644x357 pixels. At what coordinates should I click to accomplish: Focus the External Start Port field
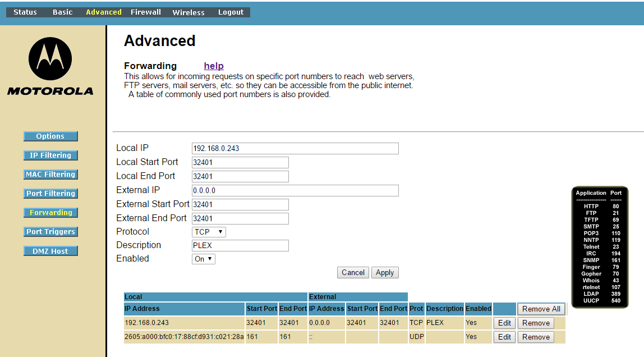click(240, 204)
